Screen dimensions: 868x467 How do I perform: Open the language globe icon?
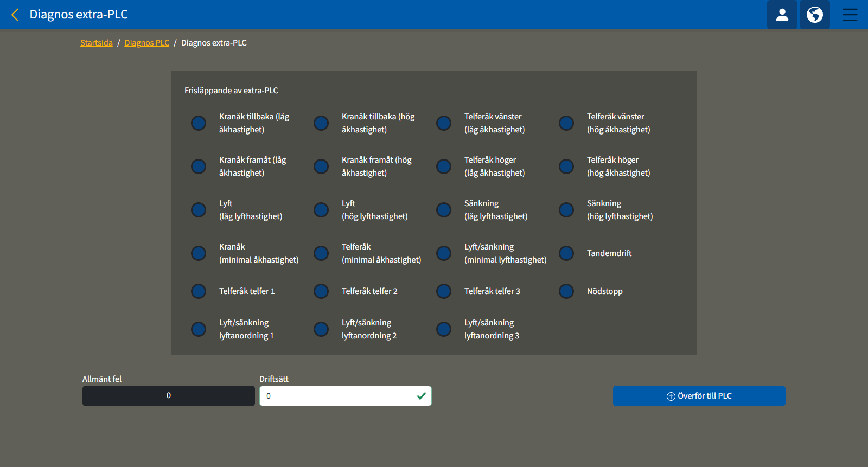pos(814,15)
